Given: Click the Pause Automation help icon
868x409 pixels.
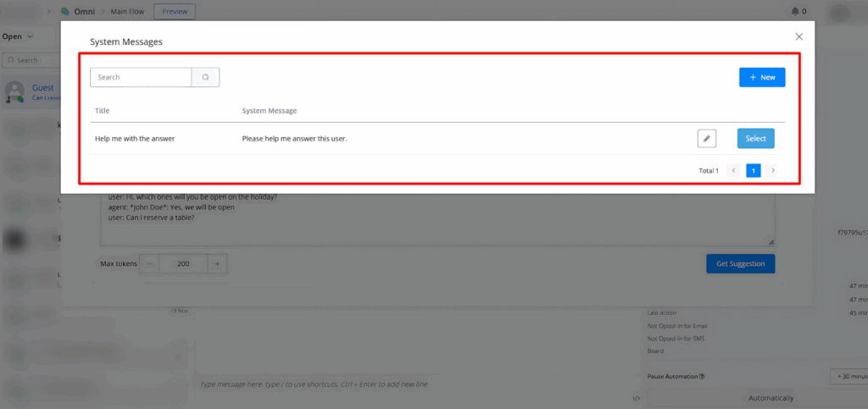Looking at the screenshot, I should (x=703, y=377).
